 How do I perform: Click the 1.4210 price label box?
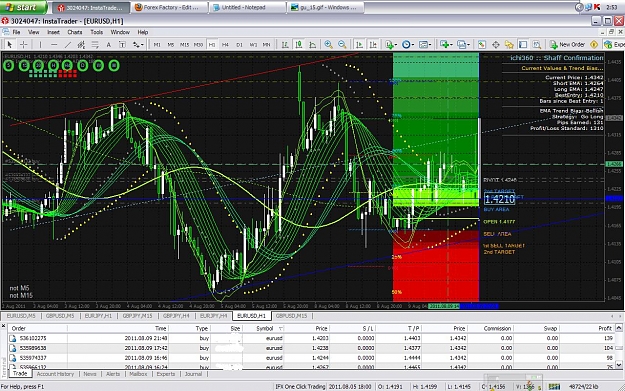[x=499, y=199]
